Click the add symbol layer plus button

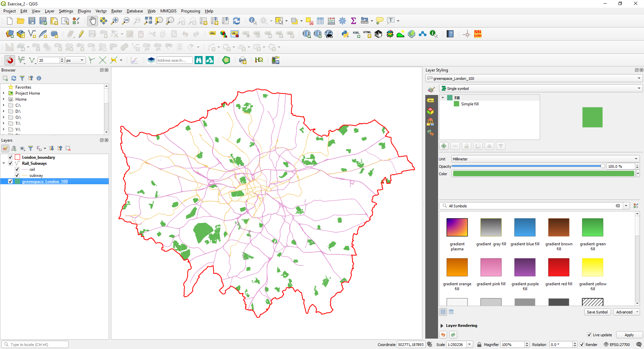tap(444, 146)
